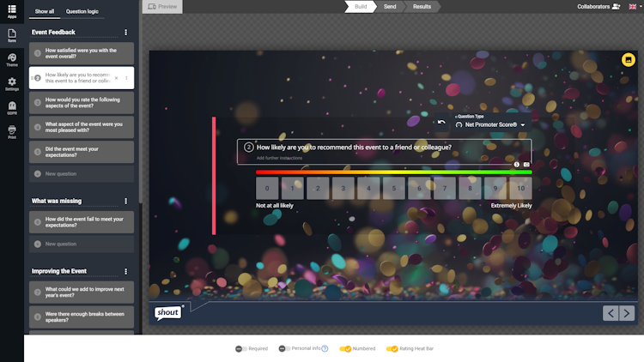Image resolution: width=644 pixels, height=362 pixels.
Task: Switch to the Show all tab
Action: (45, 11)
